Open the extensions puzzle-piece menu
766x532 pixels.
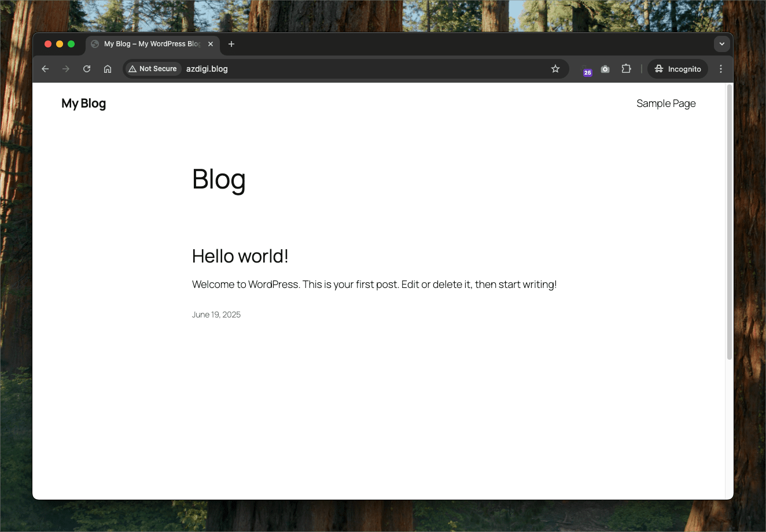coord(626,69)
